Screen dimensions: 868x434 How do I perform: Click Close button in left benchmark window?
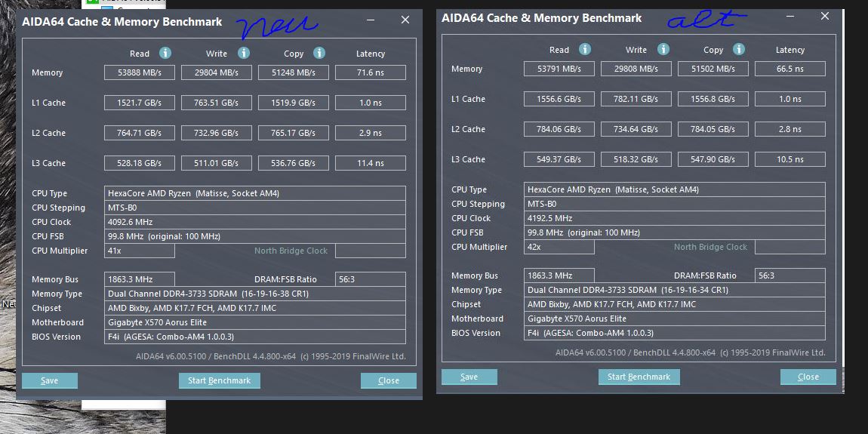tap(389, 380)
